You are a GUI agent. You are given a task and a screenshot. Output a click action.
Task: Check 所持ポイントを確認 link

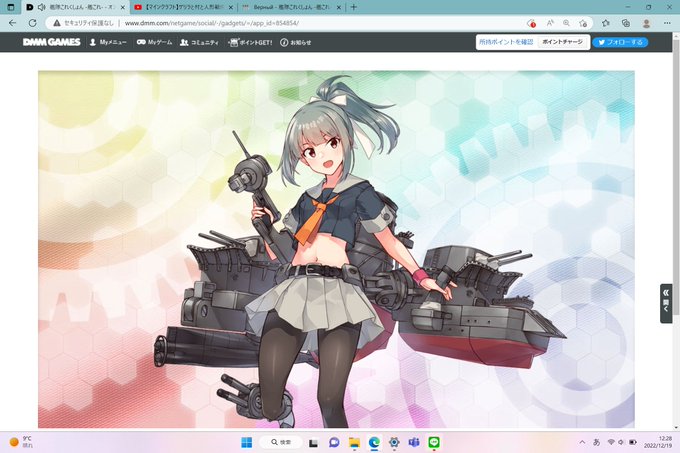point(506,42)
